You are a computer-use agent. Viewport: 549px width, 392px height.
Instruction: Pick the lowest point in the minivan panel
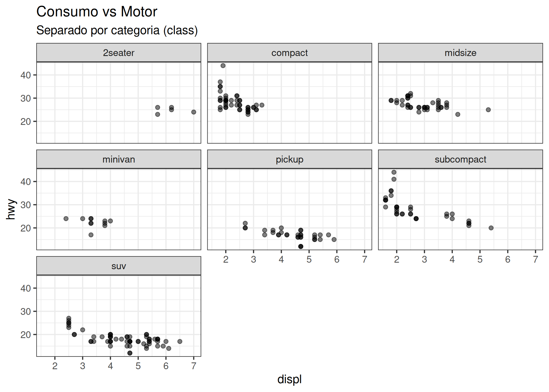point(91,235)
